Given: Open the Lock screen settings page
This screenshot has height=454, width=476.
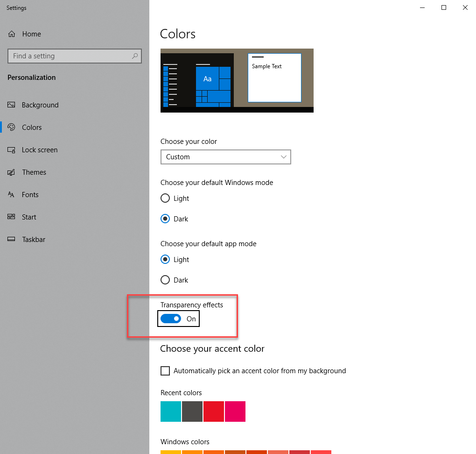Looking at the screenshot, I should [40, 150].
